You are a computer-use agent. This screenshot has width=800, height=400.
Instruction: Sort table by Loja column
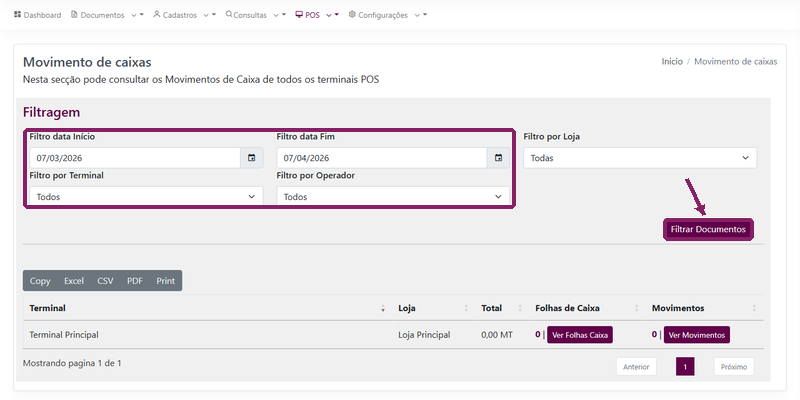433,308
